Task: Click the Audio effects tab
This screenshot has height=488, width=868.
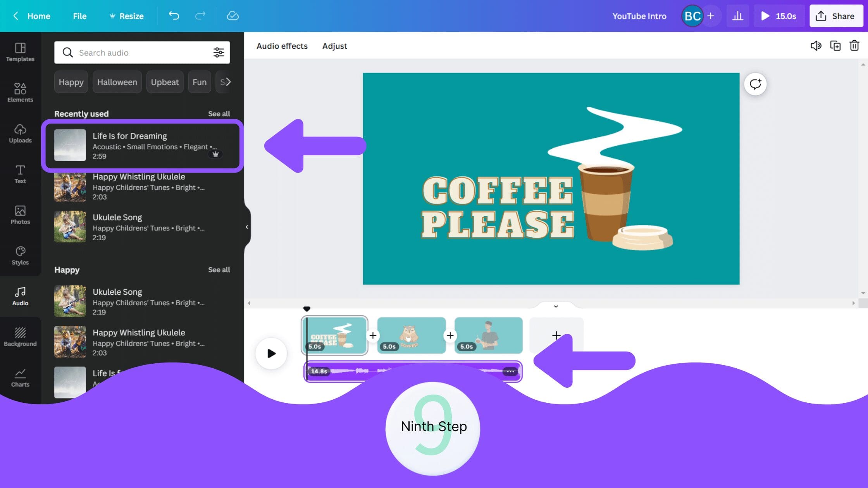Action: pos(281,46)
